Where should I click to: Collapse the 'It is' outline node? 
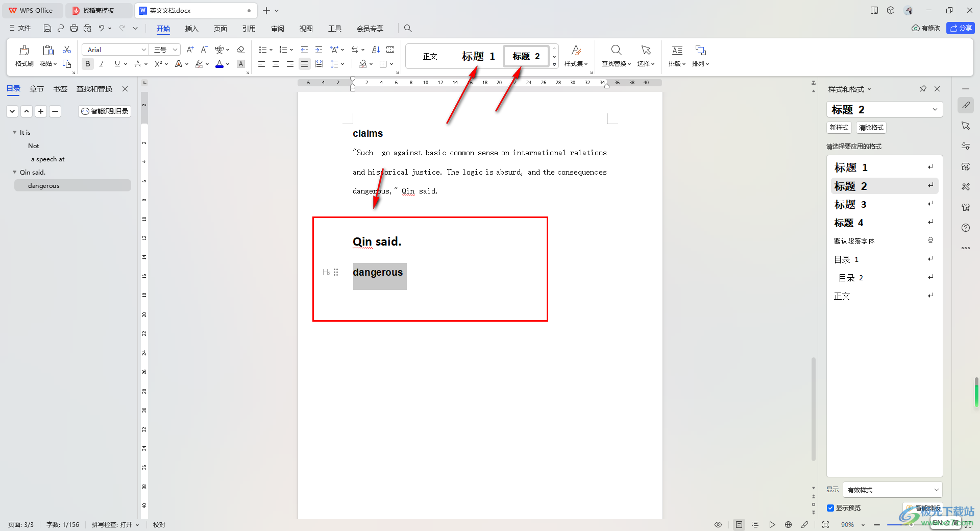click(15, 132)
